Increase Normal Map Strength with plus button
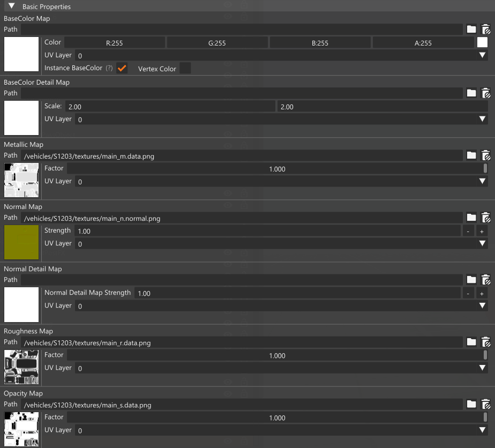The height and width of the screenshot is (448, 495). (x=482, y=232)
